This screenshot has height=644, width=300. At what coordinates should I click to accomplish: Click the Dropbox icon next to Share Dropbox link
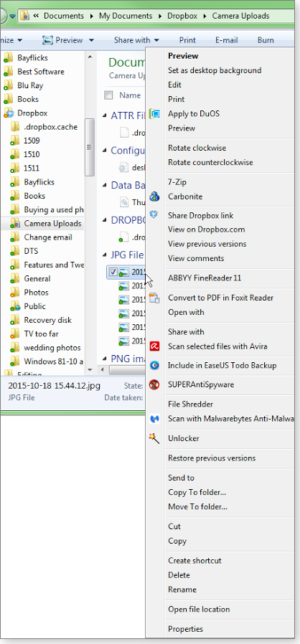[x=154, y=214]
